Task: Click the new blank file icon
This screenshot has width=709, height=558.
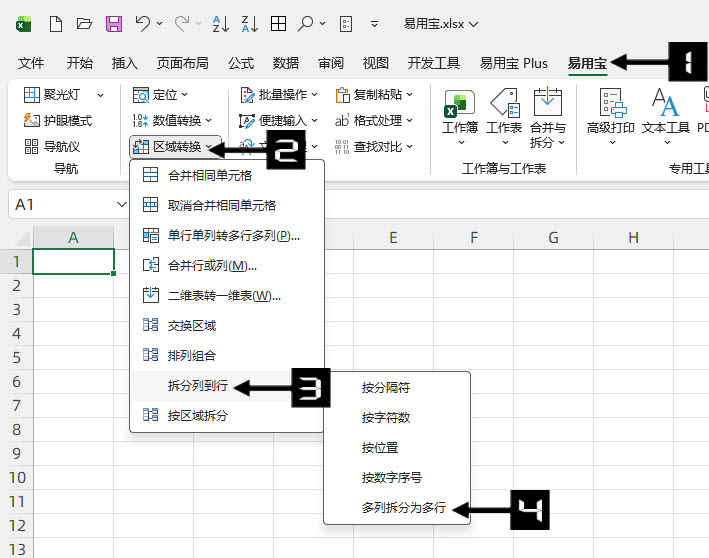Action: click(56, 23)
